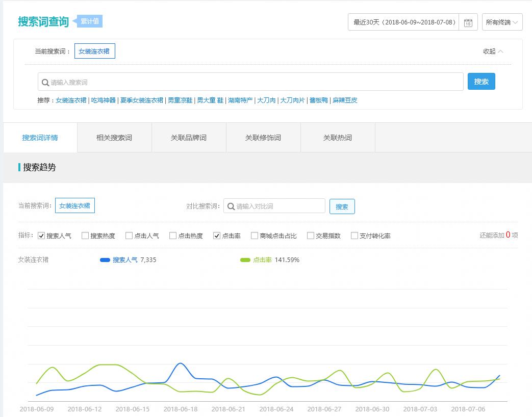Image resolution: width=532 pixels, height=417 pixels.
Task: Click the magnifier icon in the 对比搜索词 field
Action: coord(231,205)
